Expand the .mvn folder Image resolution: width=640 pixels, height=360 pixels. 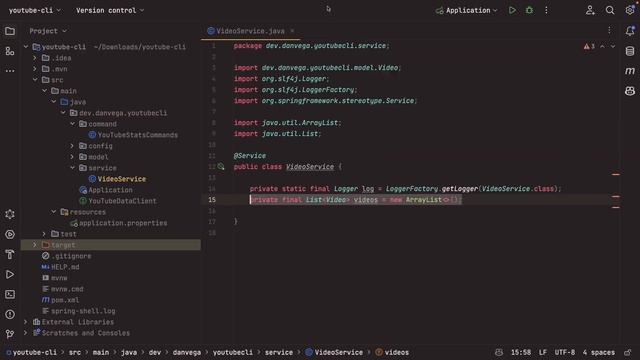[x=35, y=69]
